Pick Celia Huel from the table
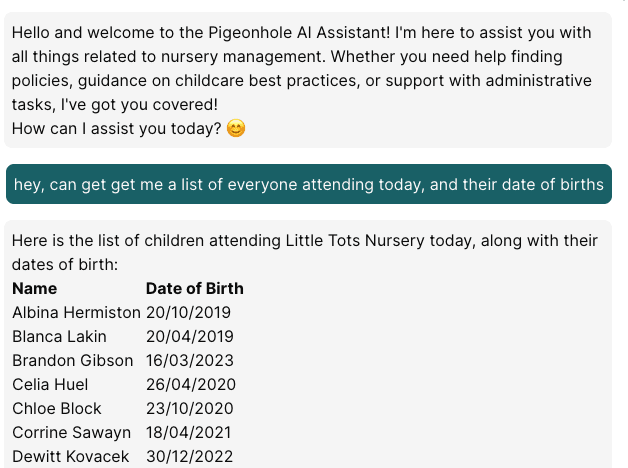 coord(50,384)
